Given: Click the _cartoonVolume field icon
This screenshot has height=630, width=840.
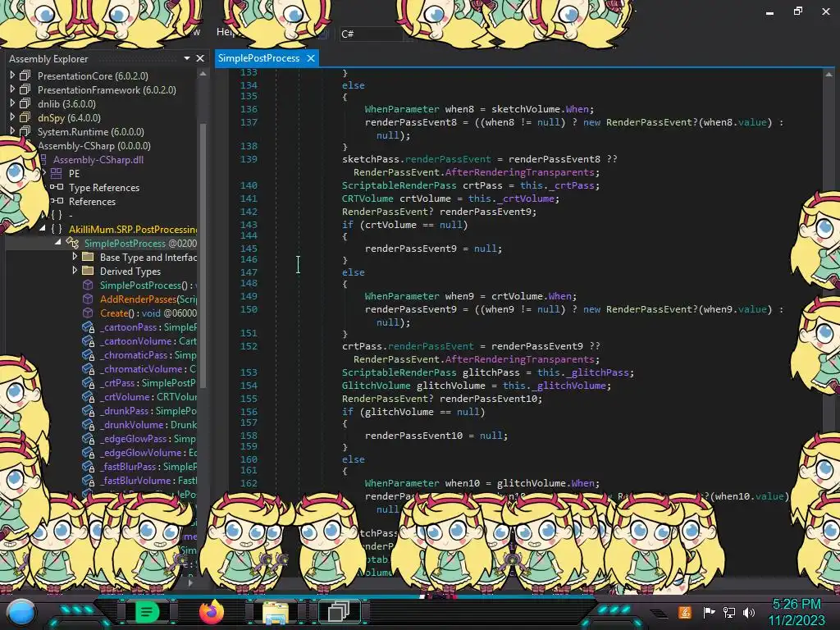Looking at the screenshot, I should pos(89,340).
